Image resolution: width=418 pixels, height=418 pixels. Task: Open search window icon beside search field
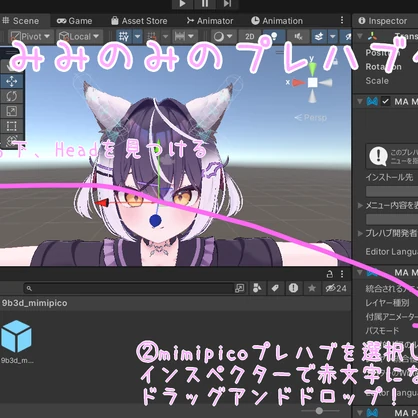tap(239, 288)
